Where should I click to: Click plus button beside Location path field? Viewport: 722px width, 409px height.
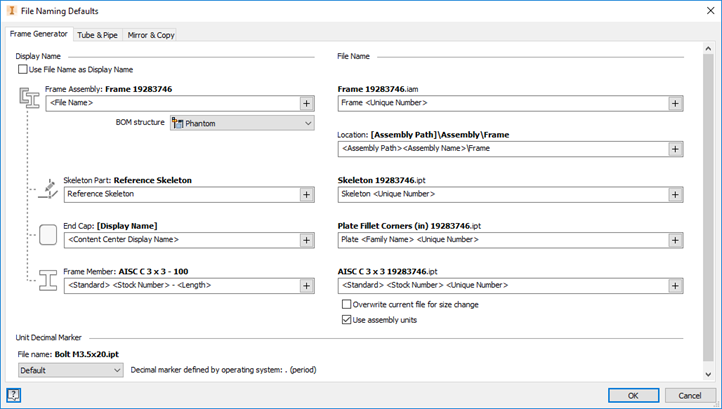[676, 149]
